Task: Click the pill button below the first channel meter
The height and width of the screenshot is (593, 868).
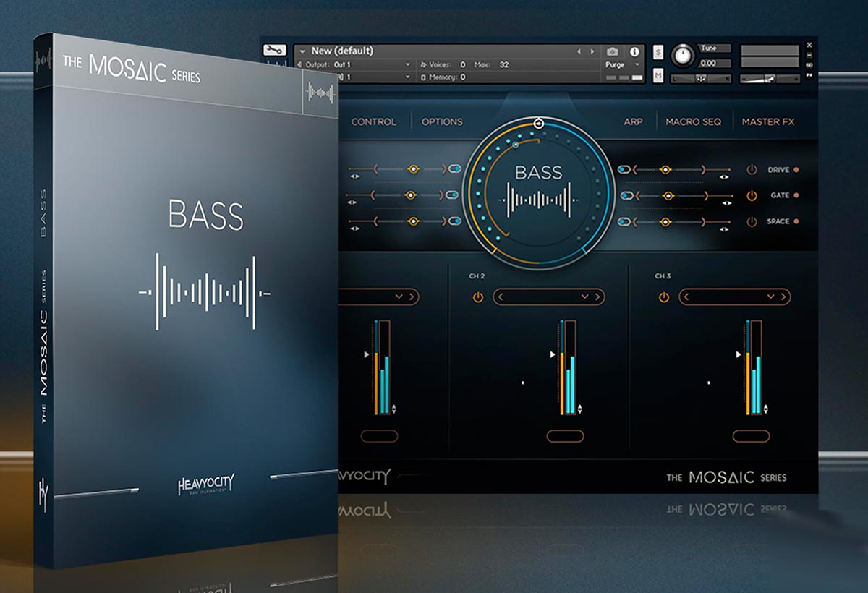Action: tap(380, 435)
